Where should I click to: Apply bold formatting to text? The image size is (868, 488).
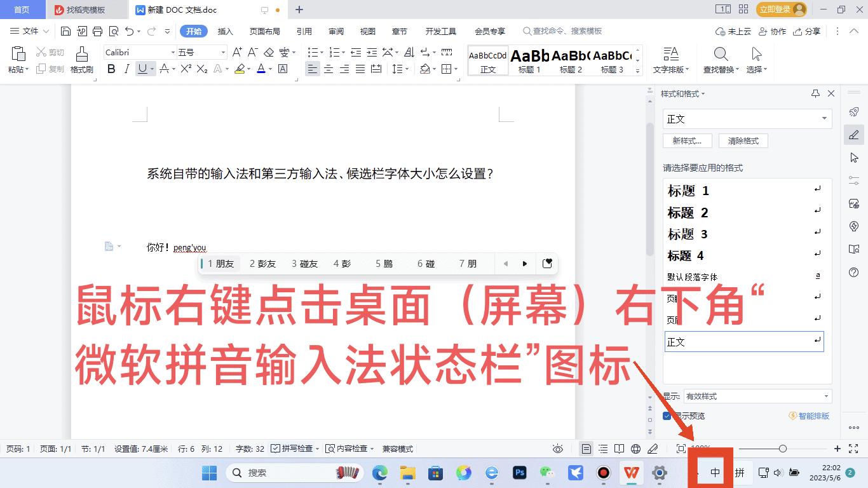click(x=112, y=69)
